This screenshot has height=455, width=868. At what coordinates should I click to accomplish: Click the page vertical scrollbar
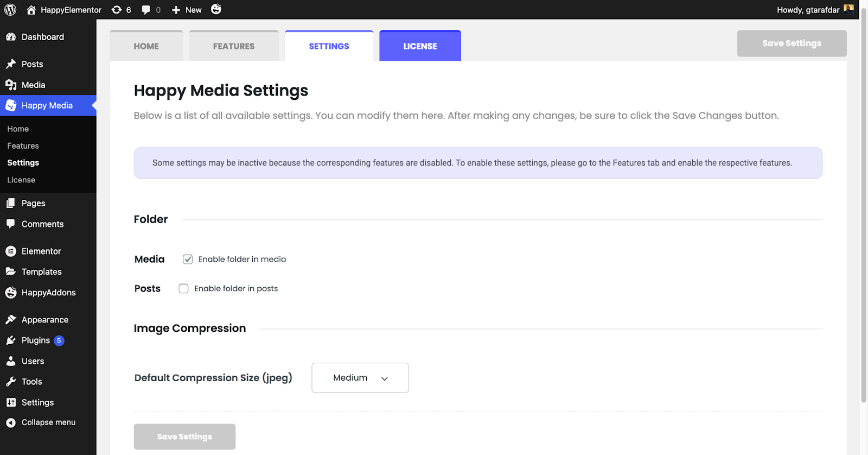(864, 206)
